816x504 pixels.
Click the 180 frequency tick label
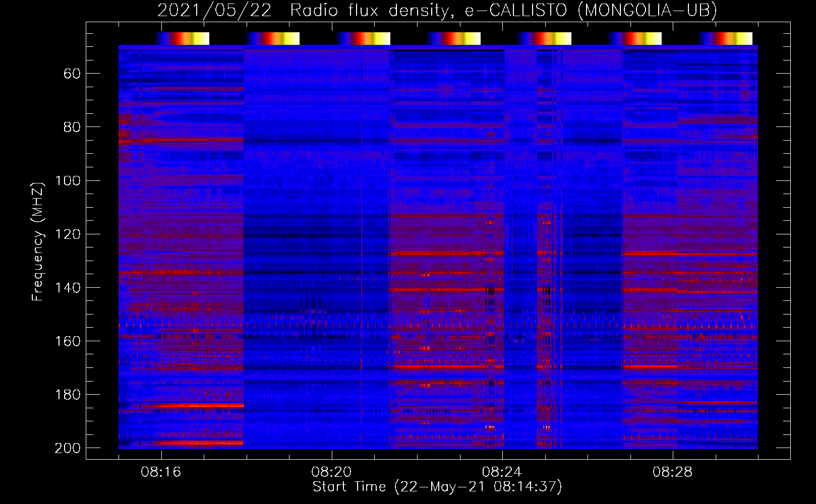point(68,395)
